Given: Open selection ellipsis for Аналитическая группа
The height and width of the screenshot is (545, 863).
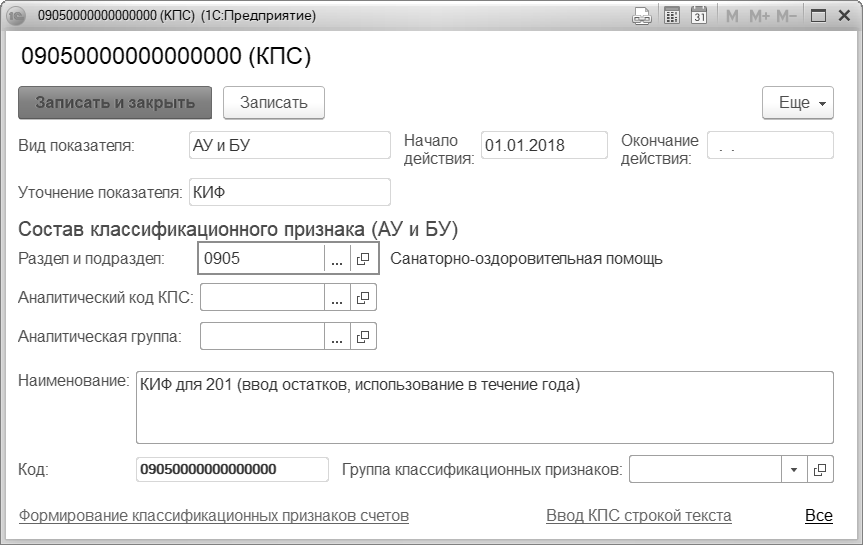Looking at the screenshot, I should pyautogui.click(x=337, y=336).
